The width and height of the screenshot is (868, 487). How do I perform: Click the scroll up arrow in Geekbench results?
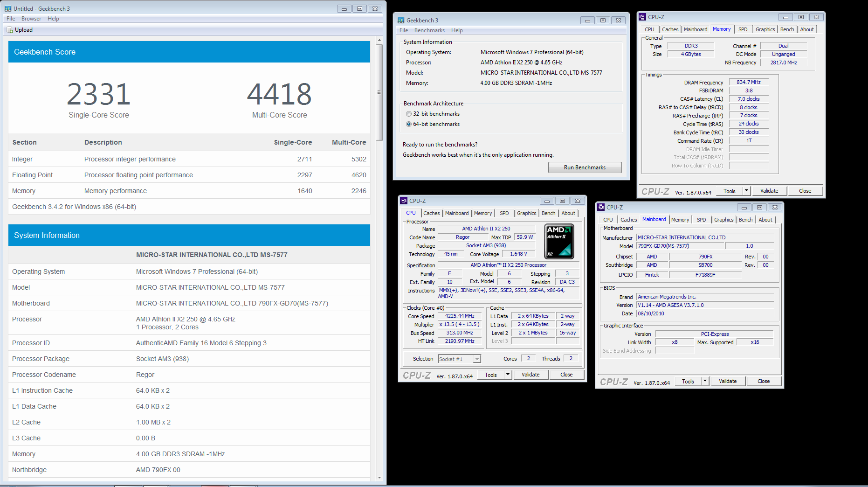click(x=379, y=41)
